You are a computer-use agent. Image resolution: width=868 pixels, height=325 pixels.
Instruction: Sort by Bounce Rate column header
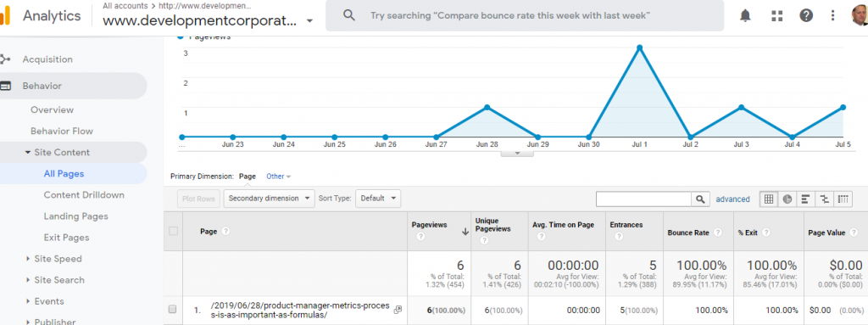point(688,233)
